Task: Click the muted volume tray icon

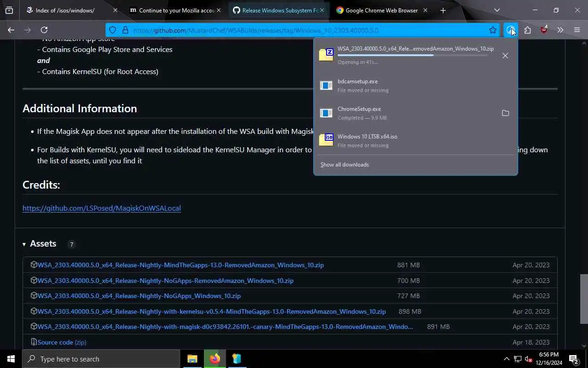Action: (529, 359)
